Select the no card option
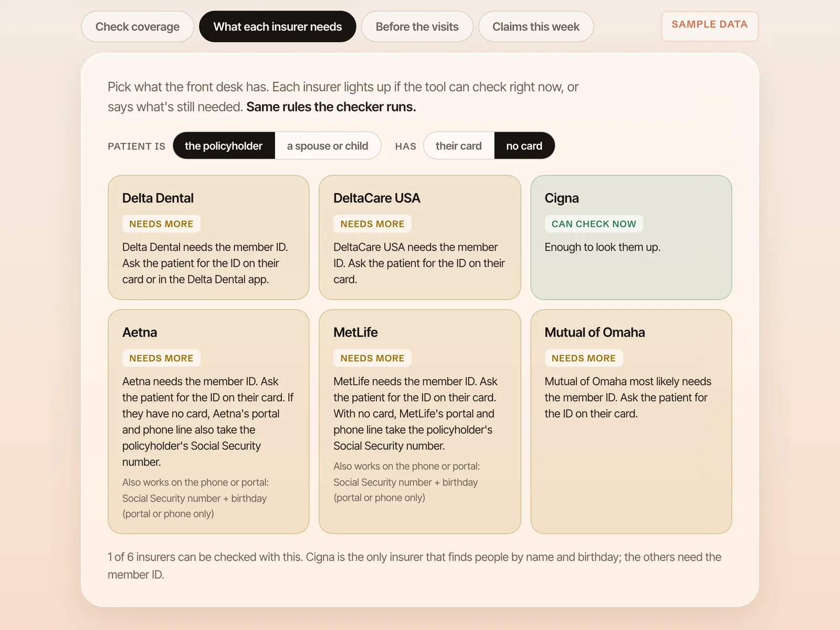 524,146
